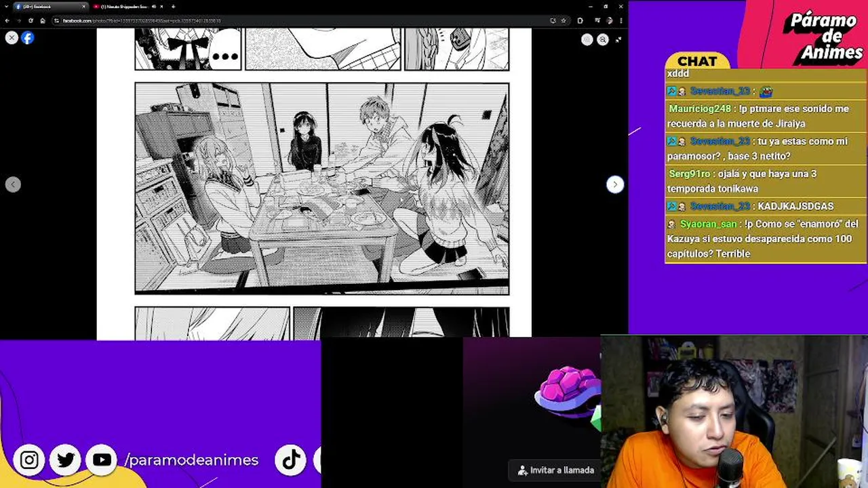Open the browser home page
The image size is (868, 488).
pos(43,20)
